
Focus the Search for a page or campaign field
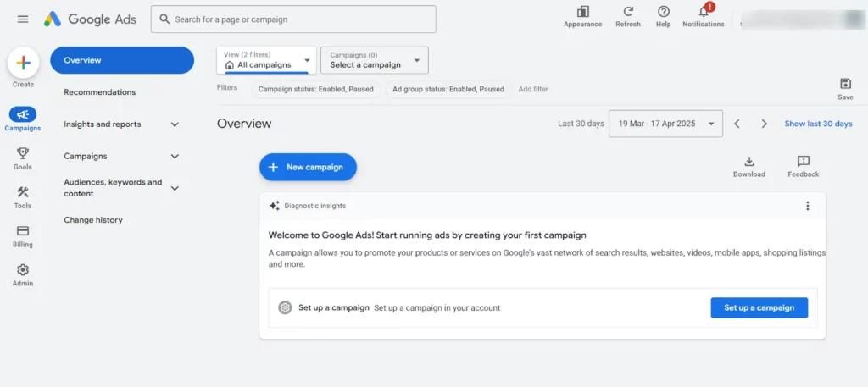point(293,19)
